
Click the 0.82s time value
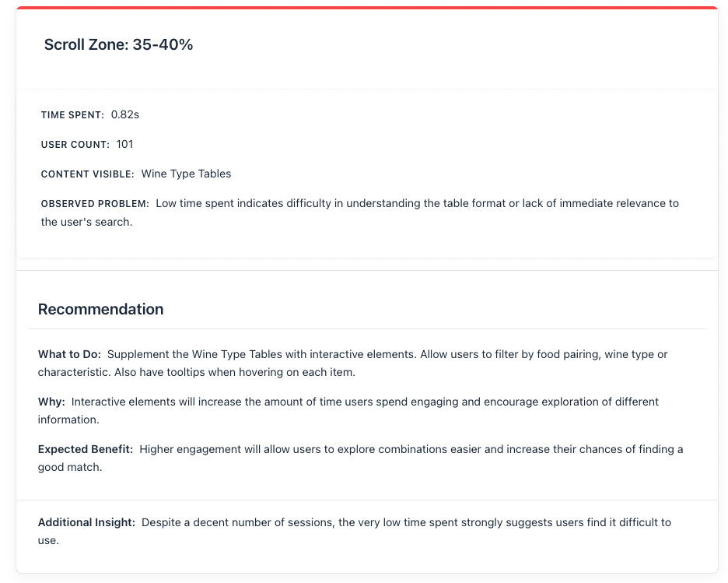pos(125,114)
